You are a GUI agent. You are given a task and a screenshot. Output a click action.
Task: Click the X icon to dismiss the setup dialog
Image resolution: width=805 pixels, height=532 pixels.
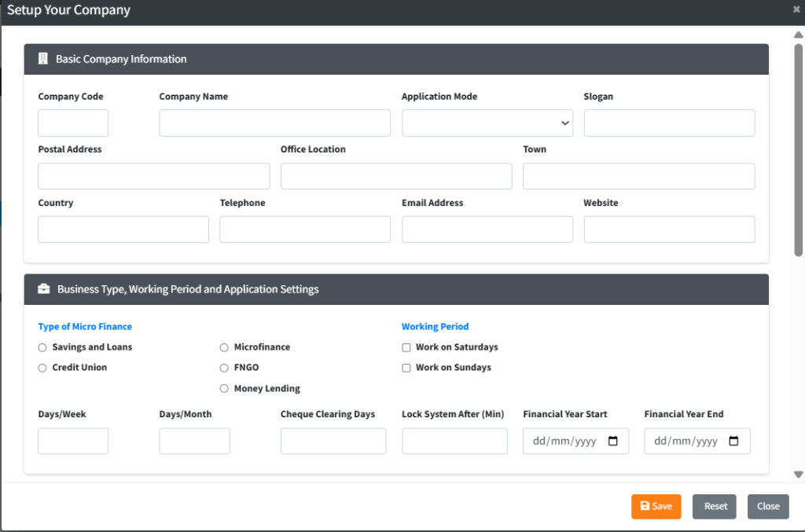(796, 10)
